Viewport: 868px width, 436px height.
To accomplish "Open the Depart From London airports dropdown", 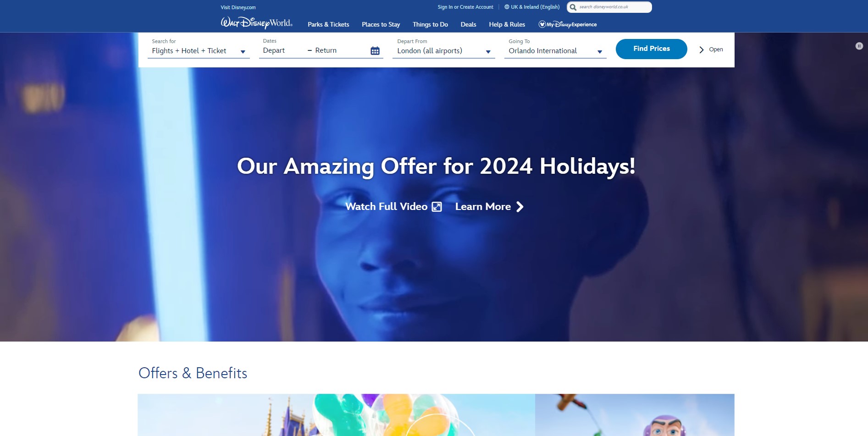I will pos(444,51).
